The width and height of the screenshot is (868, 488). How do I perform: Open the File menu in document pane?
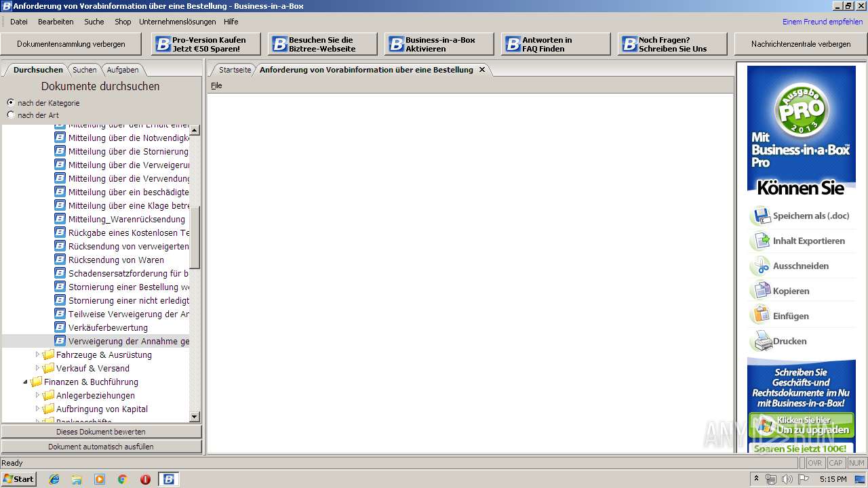216,85
